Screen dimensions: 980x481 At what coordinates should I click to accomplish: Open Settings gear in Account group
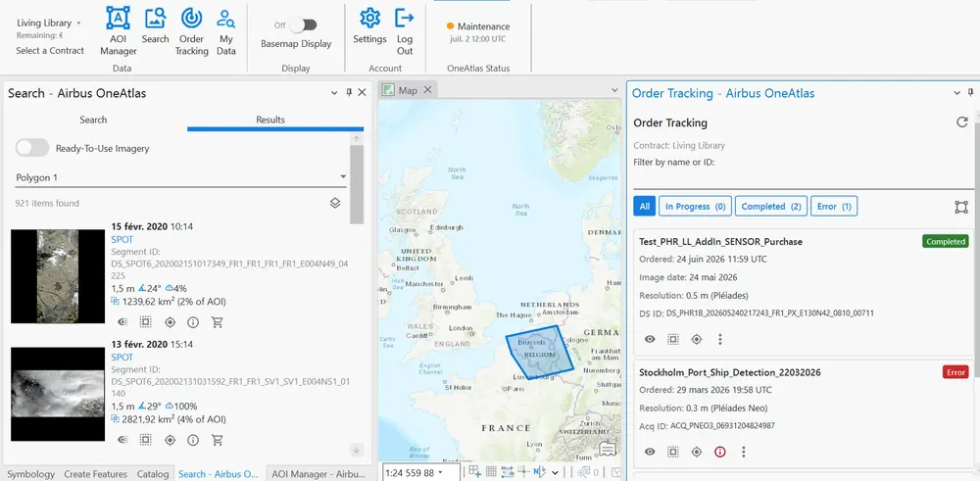pos(370,26)
